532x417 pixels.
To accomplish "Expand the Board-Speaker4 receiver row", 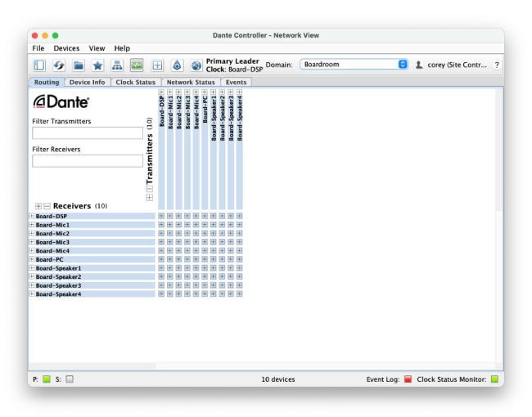I will click(x=32, y=294).
